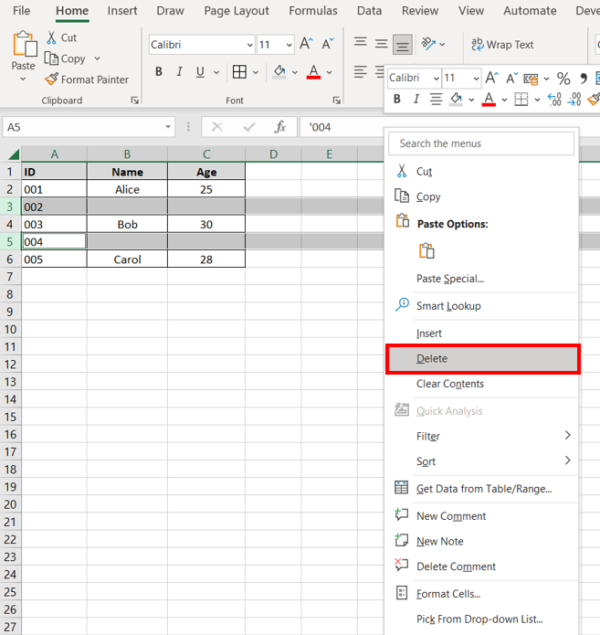Click the Insert Function fx icon
This screenshot has width=600, height=635.
tap(281, 127)
